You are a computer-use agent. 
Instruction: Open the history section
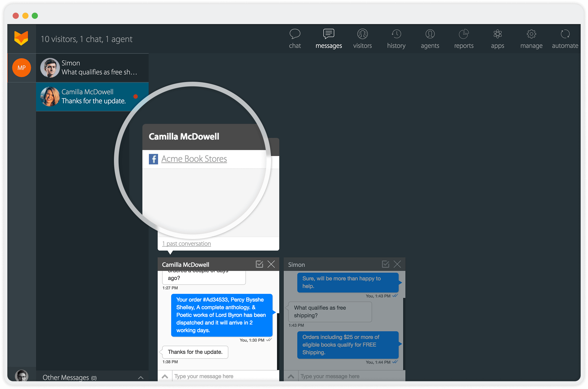pyautogui.click(x=396, y=39)
